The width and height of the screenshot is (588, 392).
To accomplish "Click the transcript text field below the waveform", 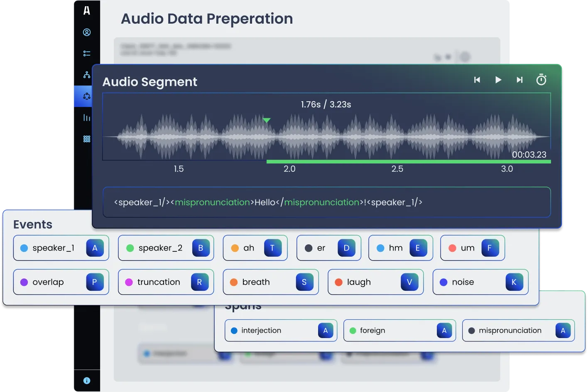I will point(326,202).
